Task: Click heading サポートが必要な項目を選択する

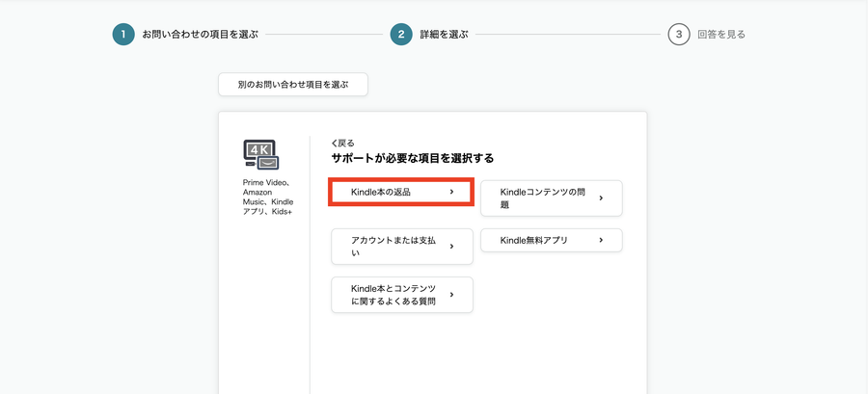Action: point(413,159)
